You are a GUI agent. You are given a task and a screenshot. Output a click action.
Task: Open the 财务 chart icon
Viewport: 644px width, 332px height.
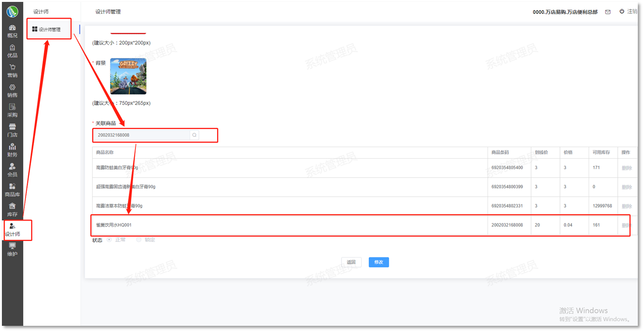12,150
